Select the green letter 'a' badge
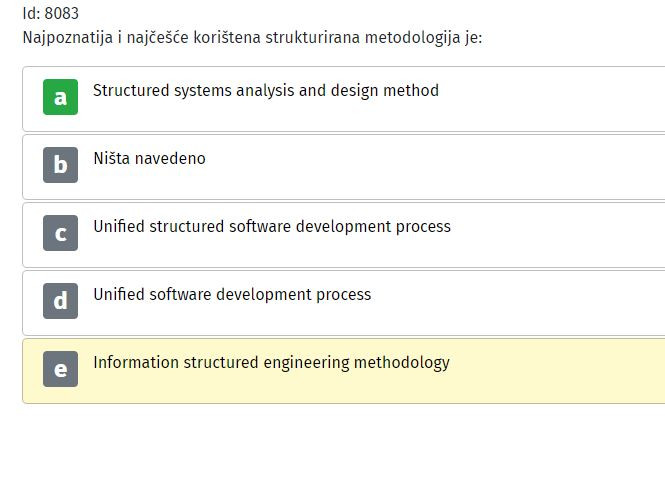Screen dimensions: 665x487 click(60, 97)
